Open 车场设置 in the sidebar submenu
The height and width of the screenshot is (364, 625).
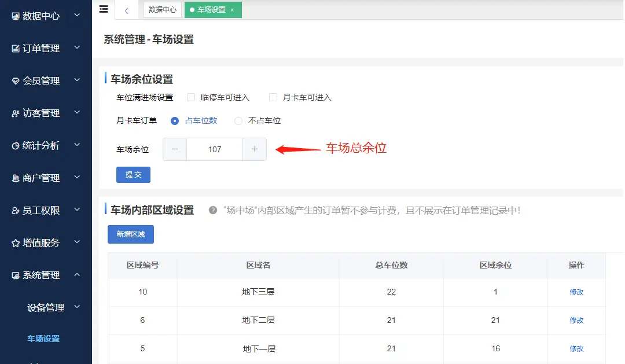point(43,339)
